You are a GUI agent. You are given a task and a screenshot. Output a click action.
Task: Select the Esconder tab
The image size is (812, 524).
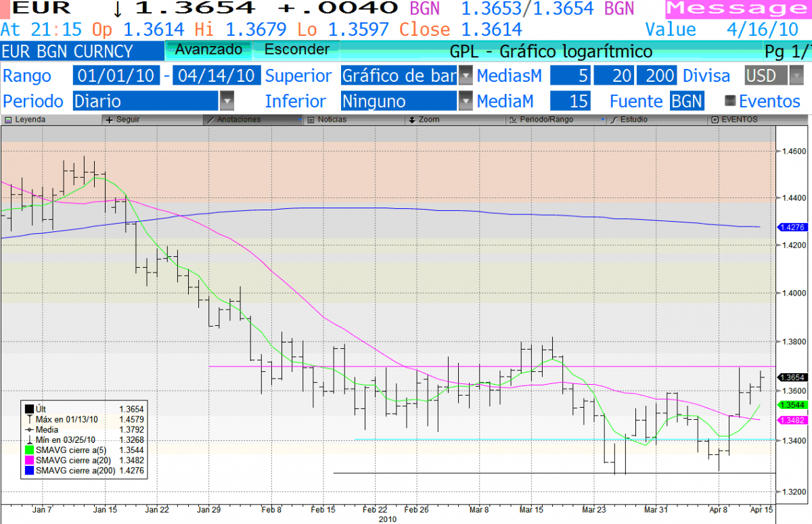[x=296, y=49]
